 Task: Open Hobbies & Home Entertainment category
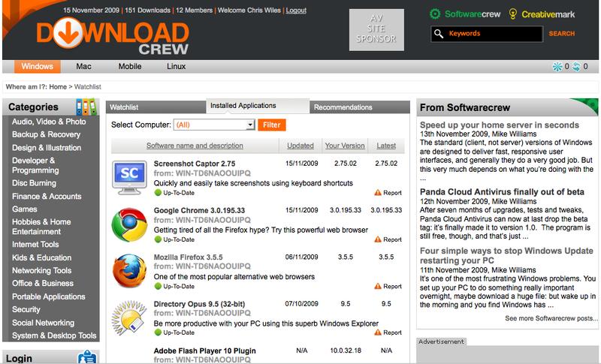(x=41, y=227)
